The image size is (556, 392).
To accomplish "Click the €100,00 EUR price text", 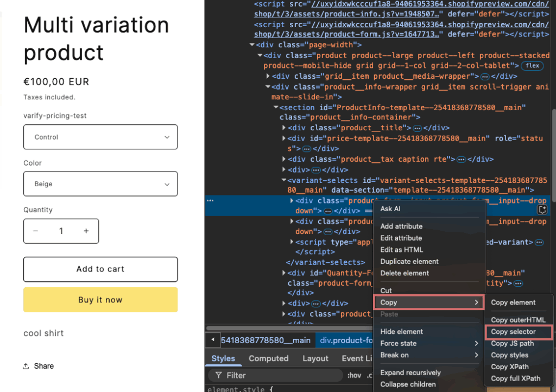I will pos(56,82).
